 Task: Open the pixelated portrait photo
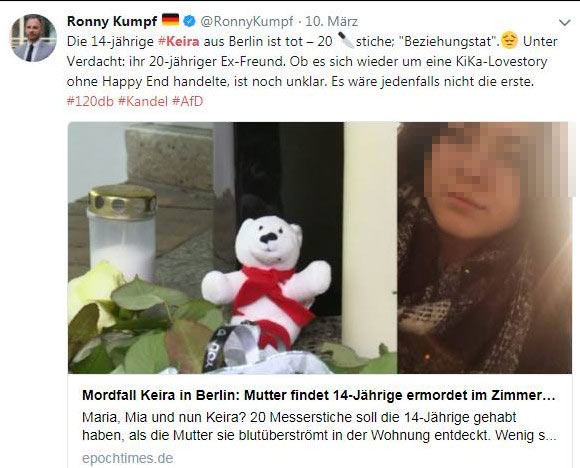pos(485,248)
